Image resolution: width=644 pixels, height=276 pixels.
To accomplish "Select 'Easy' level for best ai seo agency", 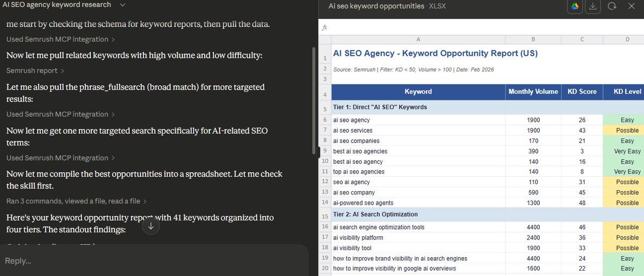I will click(x=624, y=162).
